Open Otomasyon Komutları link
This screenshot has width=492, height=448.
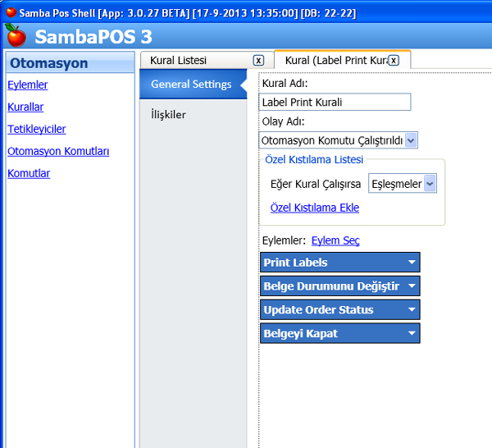[x=58, y=151]
